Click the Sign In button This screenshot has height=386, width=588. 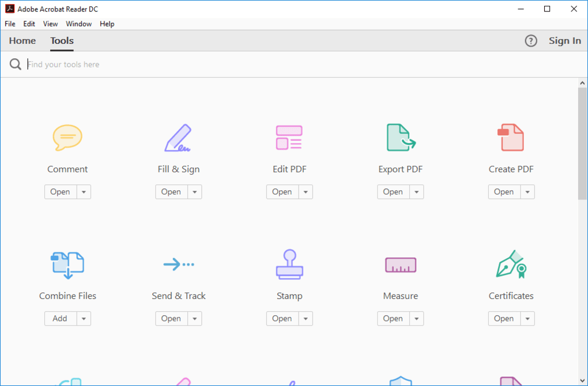tap(564, 40)
